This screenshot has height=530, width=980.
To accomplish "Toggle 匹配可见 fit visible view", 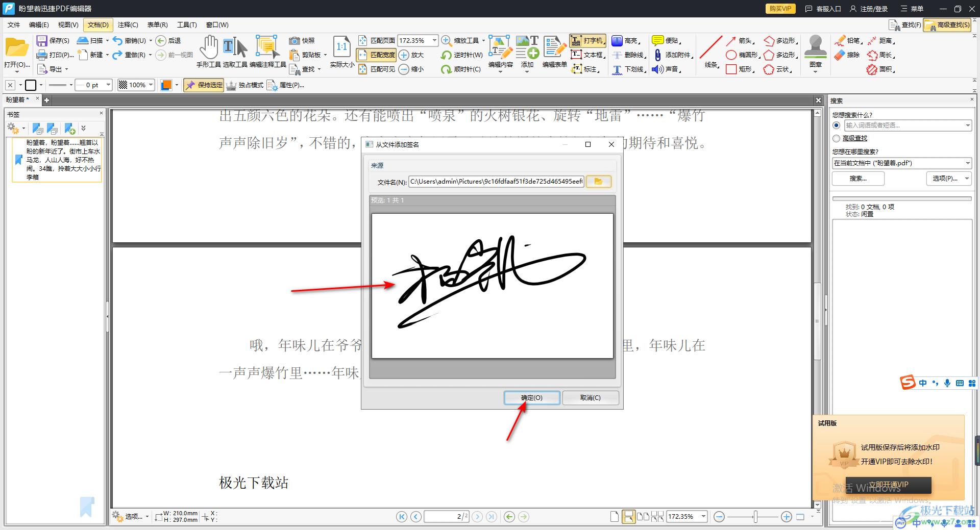I will point(376,69).
